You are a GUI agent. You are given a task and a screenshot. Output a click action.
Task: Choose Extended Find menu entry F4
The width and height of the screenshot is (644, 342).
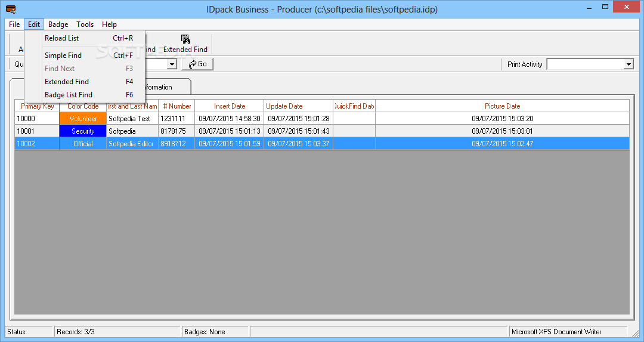[x=85, y=81]
